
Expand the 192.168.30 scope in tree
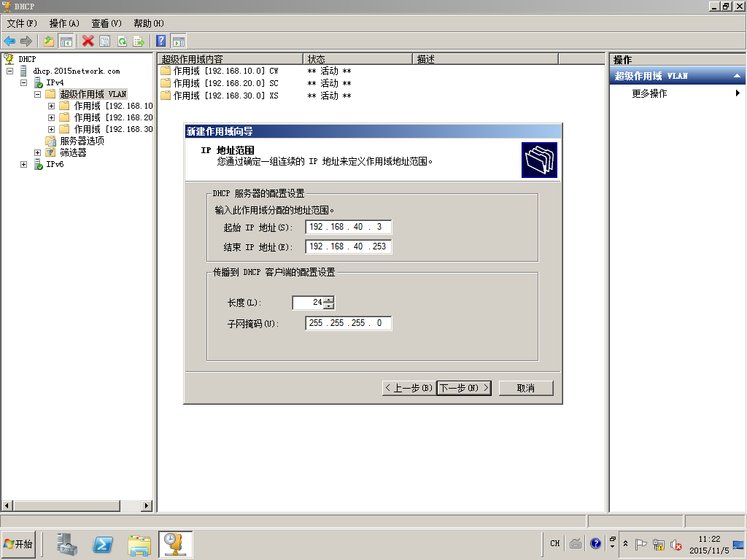click(x=52, y=129)
